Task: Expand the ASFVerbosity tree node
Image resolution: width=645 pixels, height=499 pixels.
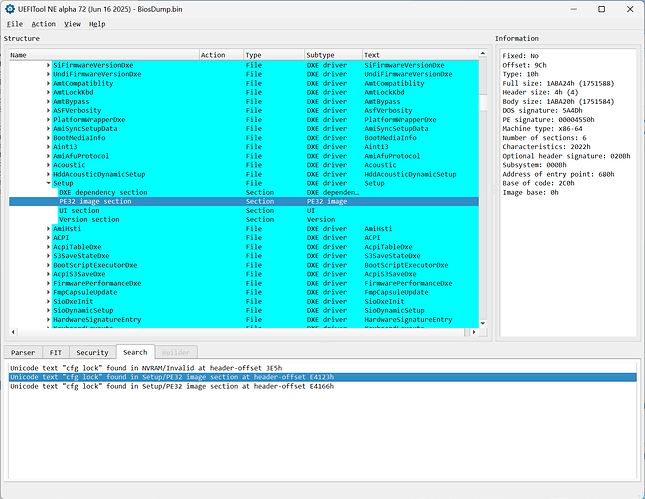Action: [x=49, y=110]
